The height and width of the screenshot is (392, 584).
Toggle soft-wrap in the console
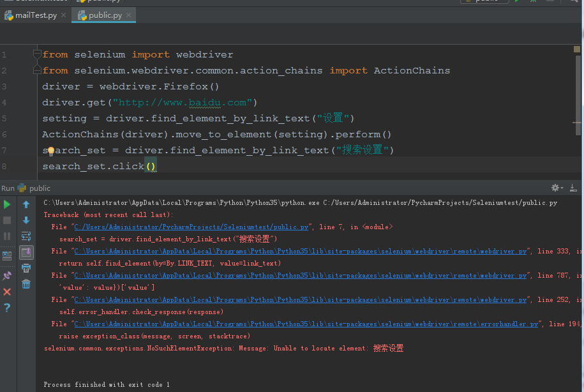[x=26, y=236]
